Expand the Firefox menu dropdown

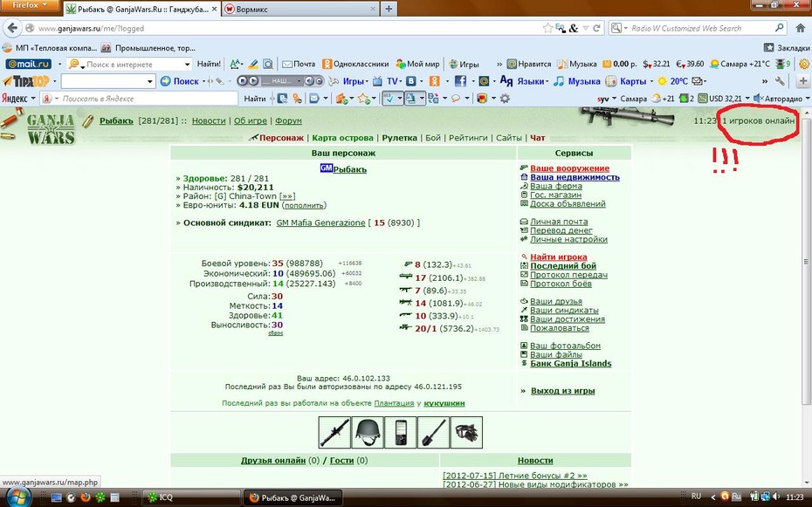pyautogui.click(x=30, y=4)
